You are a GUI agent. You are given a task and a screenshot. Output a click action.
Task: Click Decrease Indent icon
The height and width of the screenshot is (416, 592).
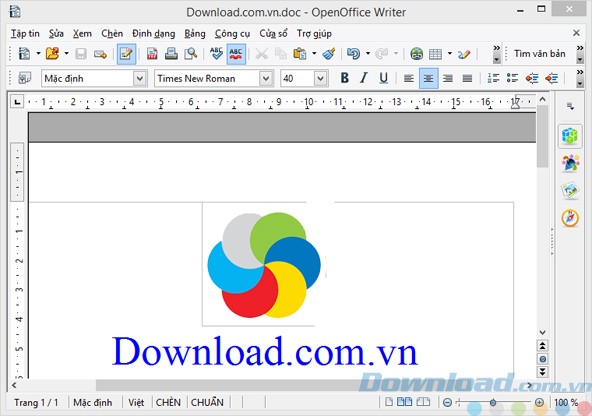coord(532,78)
